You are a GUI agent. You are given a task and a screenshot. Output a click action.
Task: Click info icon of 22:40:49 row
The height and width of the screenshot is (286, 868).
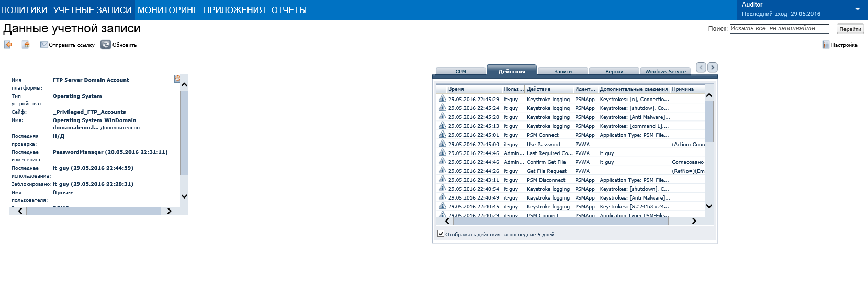[x=442, y=197]
